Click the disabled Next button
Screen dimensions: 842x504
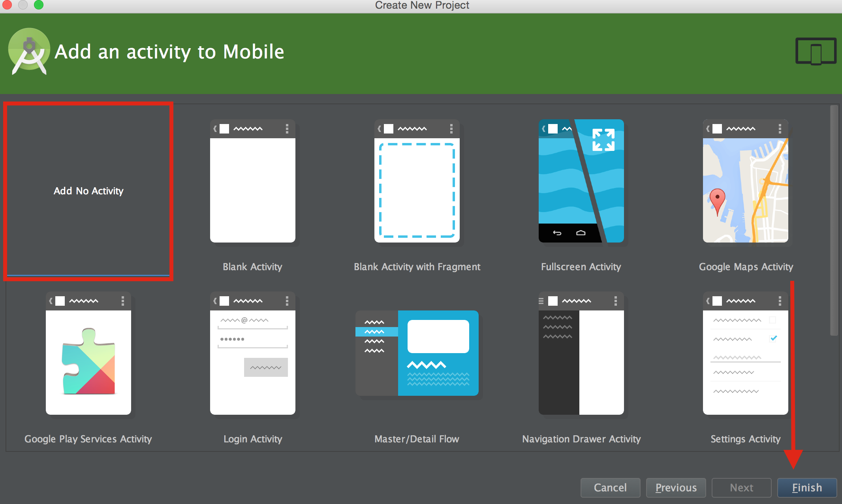741,487
